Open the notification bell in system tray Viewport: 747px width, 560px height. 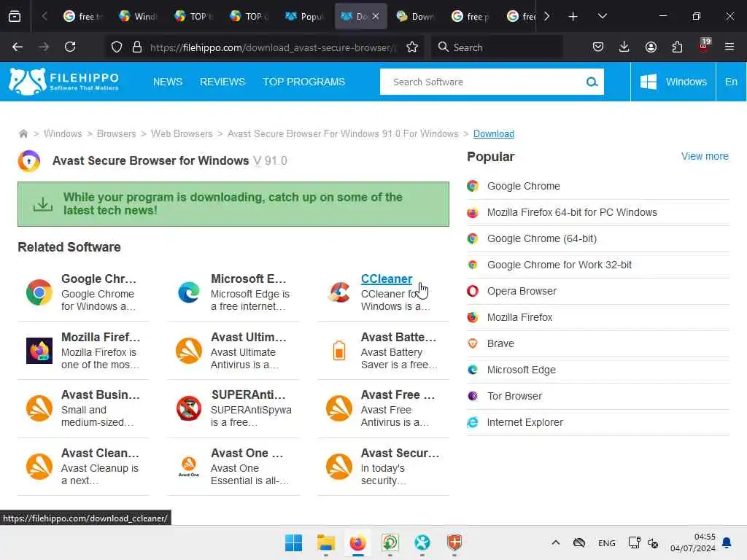click(727, 542)
